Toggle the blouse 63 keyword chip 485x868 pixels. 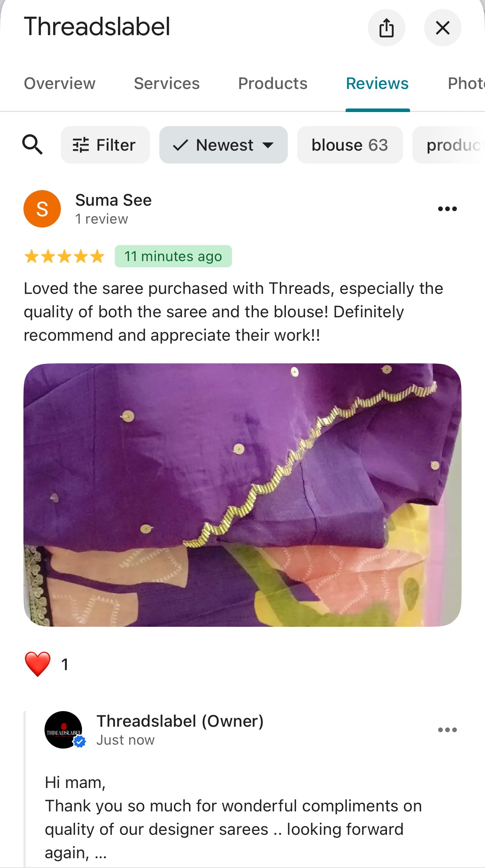point(350,145)
